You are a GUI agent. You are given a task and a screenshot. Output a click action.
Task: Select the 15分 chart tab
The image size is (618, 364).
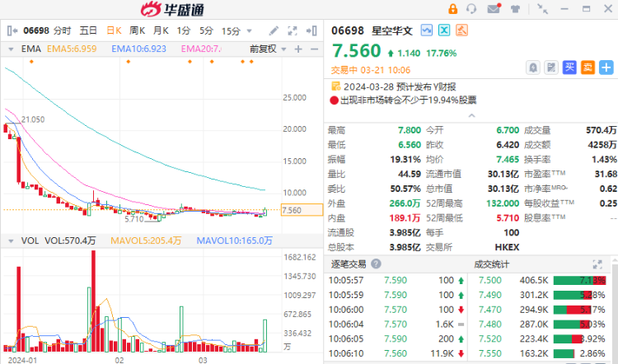(x=231, y=30)
